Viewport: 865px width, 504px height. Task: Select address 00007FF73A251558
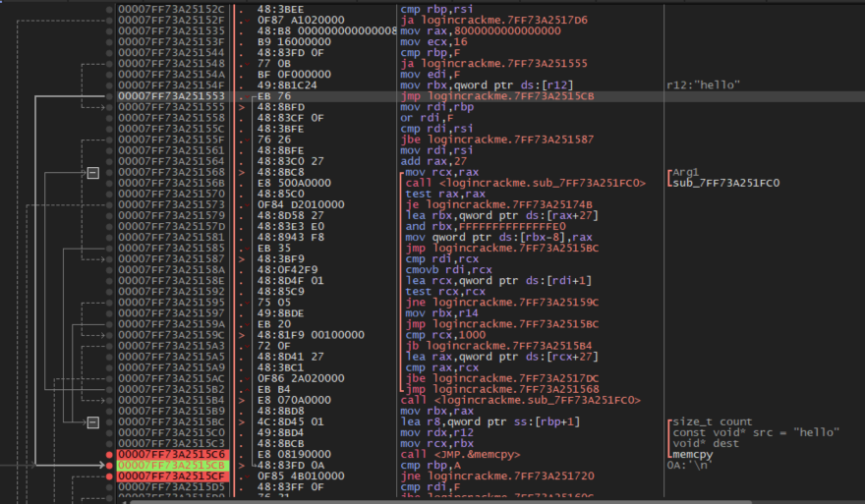coord(172,118)
